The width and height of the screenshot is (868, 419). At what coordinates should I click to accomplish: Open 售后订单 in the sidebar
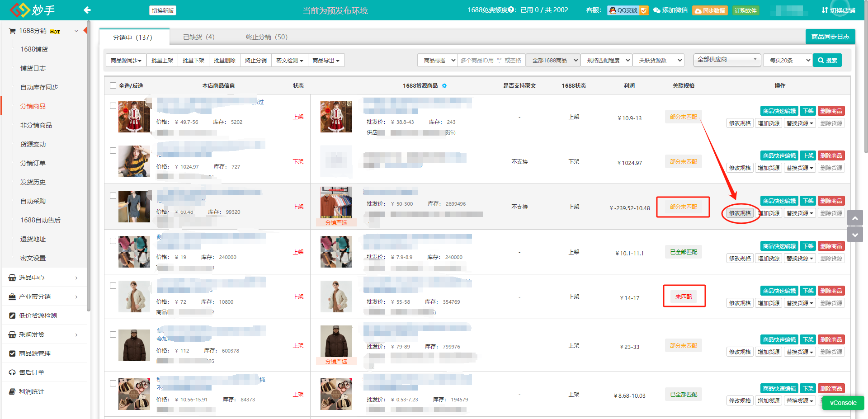pos(32,372)
